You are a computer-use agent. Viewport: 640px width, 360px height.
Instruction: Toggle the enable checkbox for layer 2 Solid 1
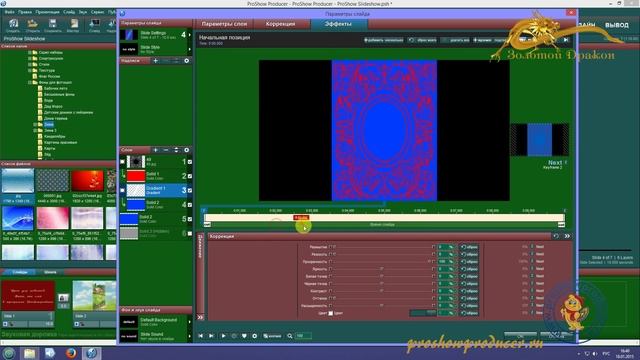[190, 176]
